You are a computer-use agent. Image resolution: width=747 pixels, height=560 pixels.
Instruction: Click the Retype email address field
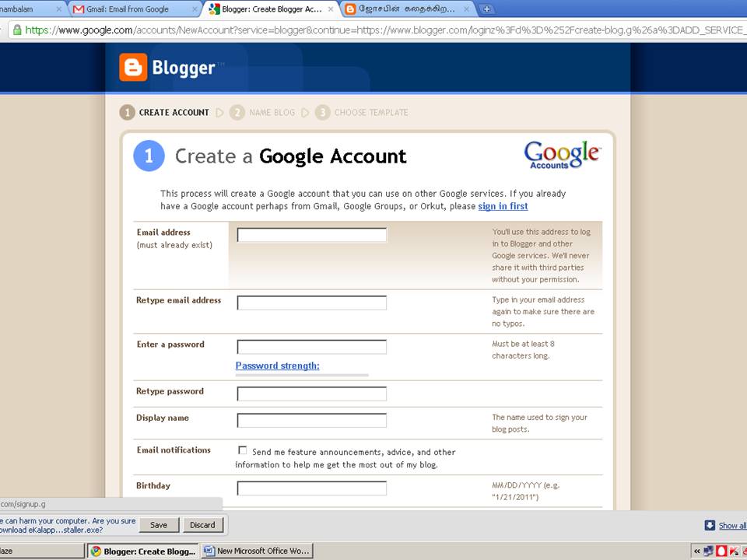[311, 303]
